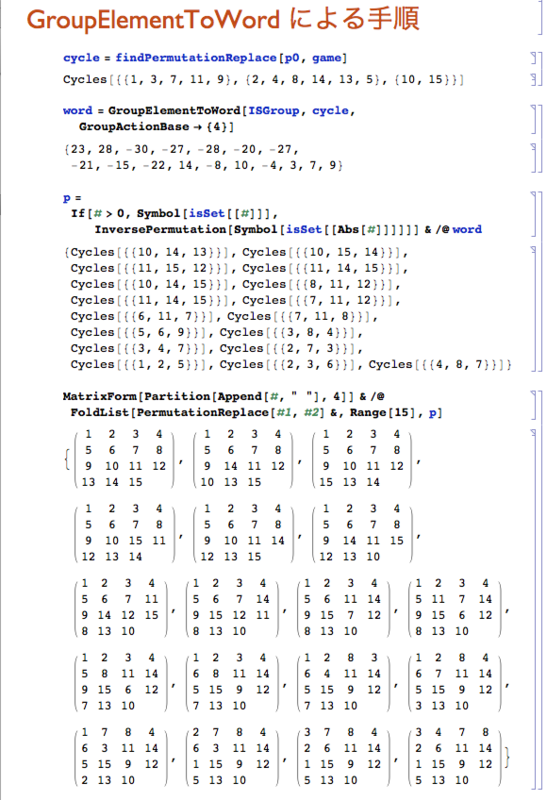
Task: Click "Cycles[{{8, 11, 12}}]" in the output
Action: point(317,284)
